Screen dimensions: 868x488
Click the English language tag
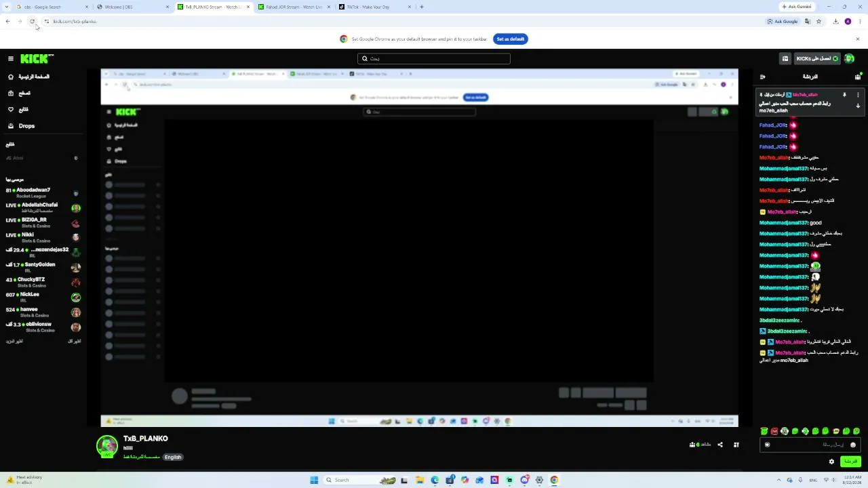173,457
